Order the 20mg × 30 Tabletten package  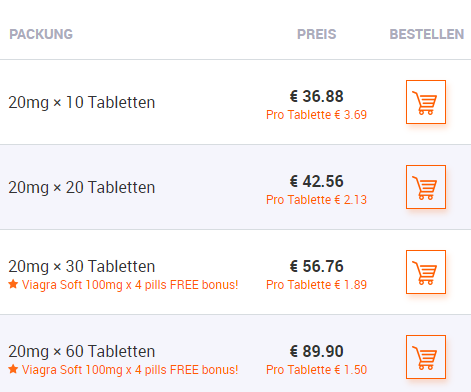[426, 272]
